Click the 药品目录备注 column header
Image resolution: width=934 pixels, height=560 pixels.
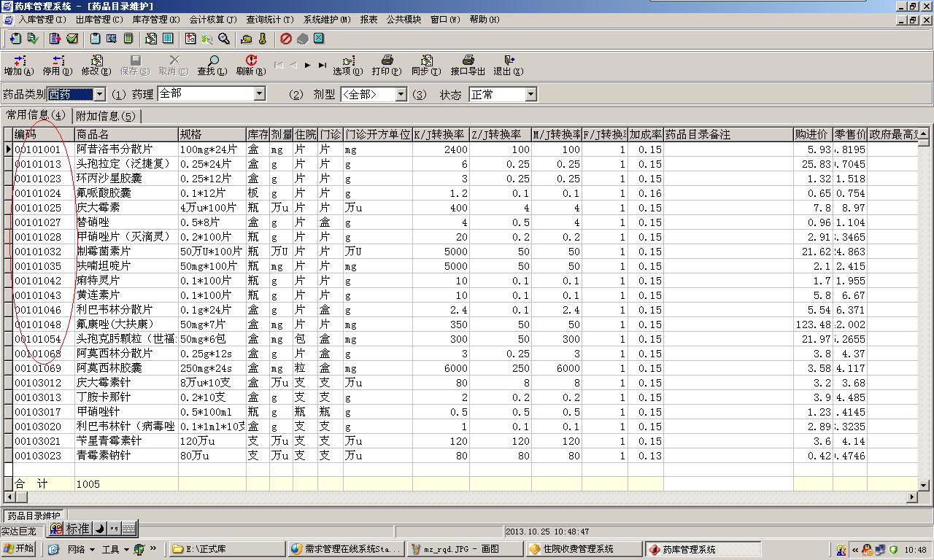click(x=728, y=134)
